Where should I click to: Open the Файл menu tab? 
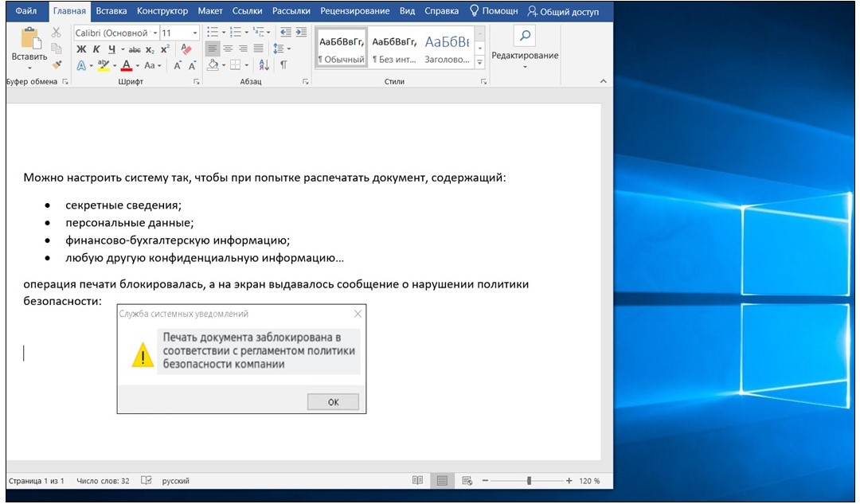25,11
